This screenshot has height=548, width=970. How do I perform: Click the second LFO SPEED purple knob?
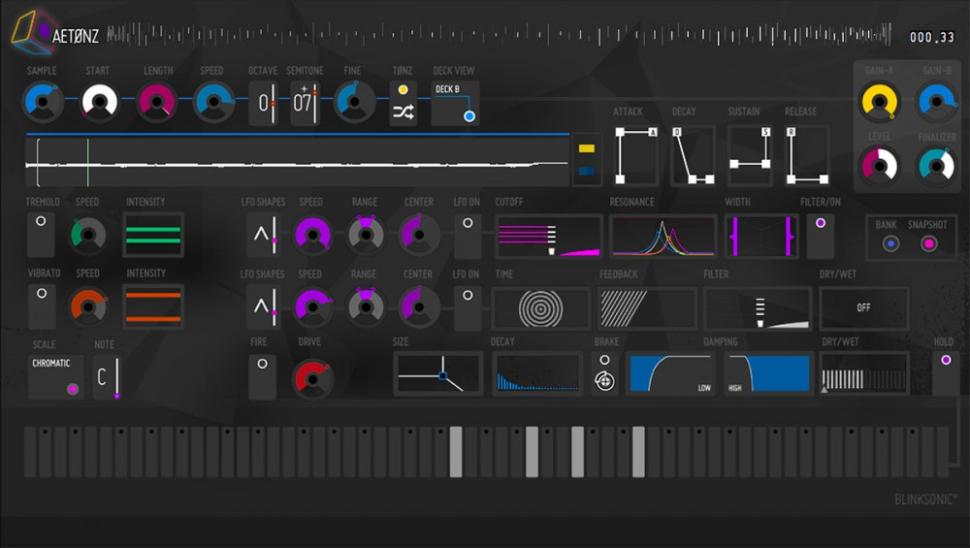pyautogui.click(x=312, y=307)
